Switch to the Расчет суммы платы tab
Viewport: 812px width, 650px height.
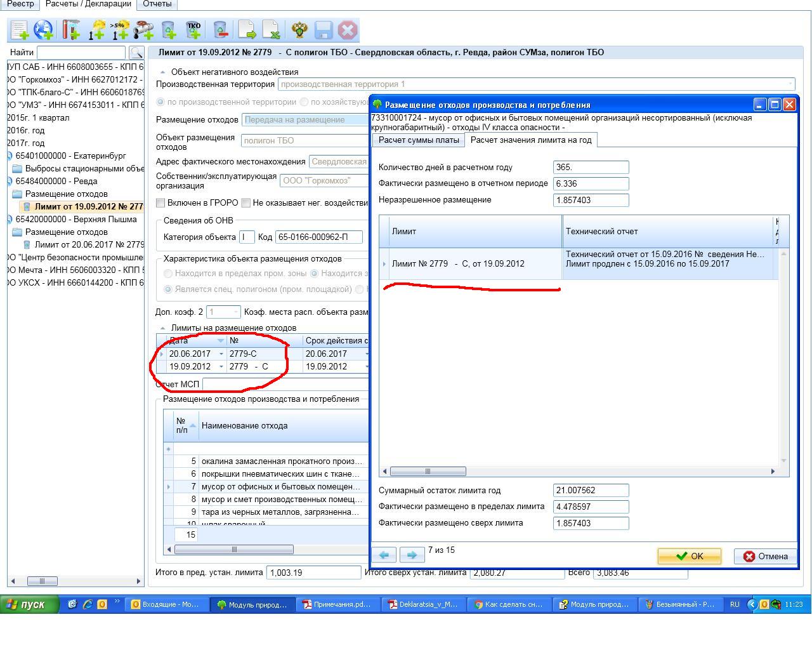tap(419, 140)
